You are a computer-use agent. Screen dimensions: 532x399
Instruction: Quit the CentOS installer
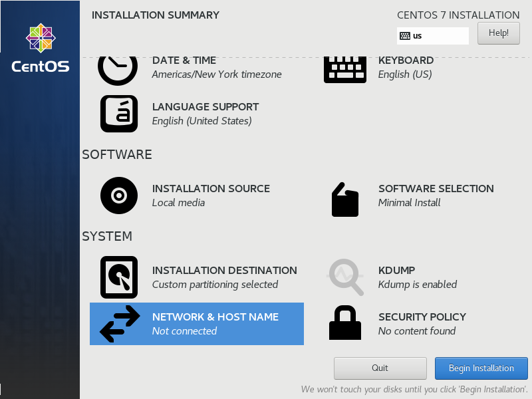tap(380, 368)
